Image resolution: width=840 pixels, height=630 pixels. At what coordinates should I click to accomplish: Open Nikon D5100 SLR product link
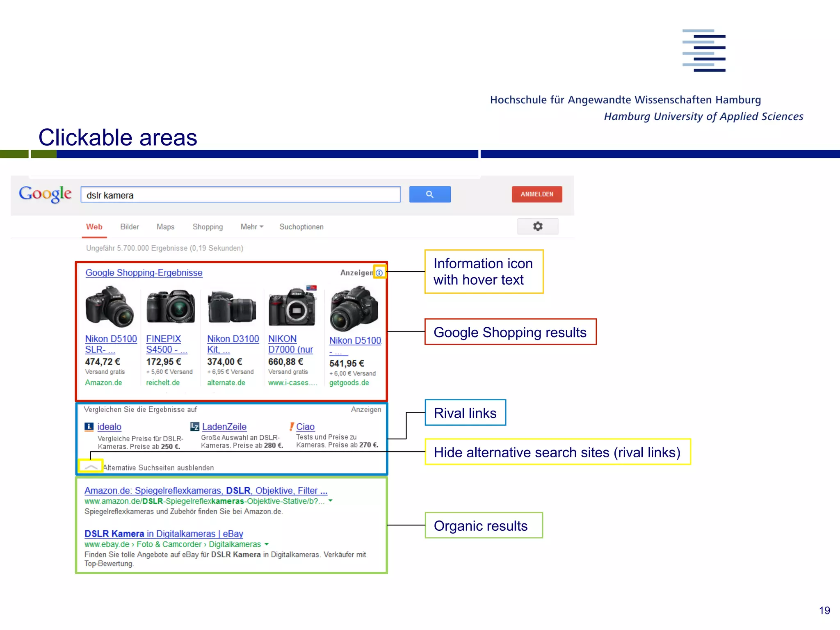coord(111,344)
